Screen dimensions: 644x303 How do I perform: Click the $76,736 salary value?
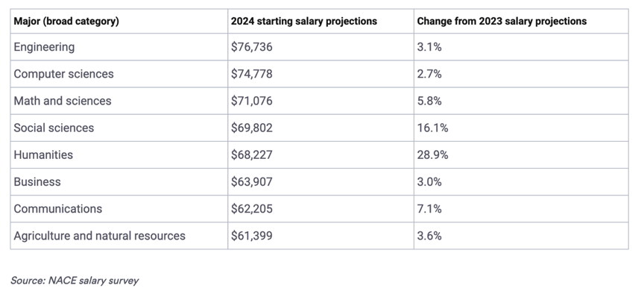tap(253, 48)
